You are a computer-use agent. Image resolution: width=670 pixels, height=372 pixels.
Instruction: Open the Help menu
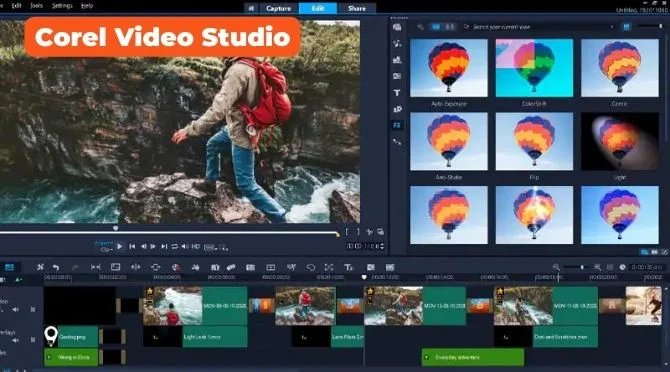pyautogui.click(x=87, y=6)
